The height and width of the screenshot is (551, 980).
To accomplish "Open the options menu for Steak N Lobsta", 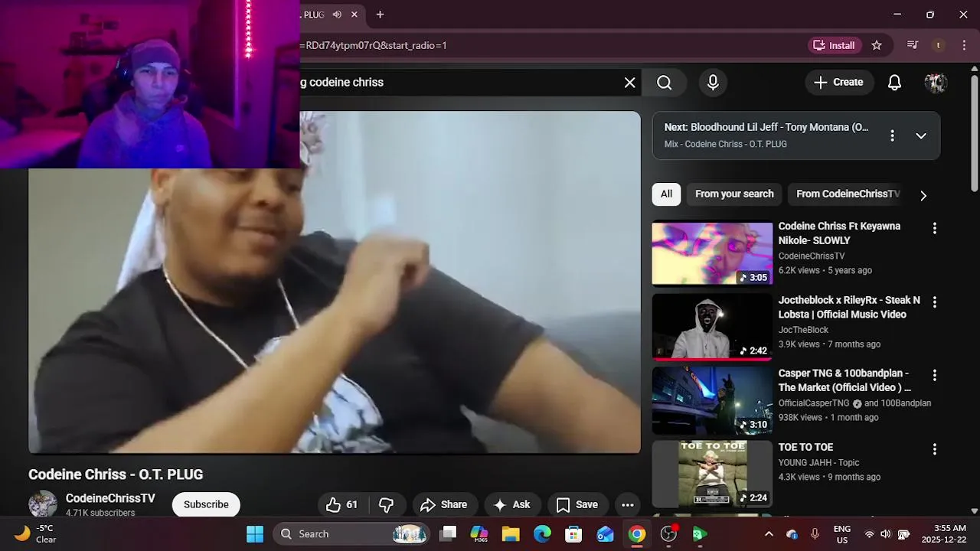I will click(934, 302).
